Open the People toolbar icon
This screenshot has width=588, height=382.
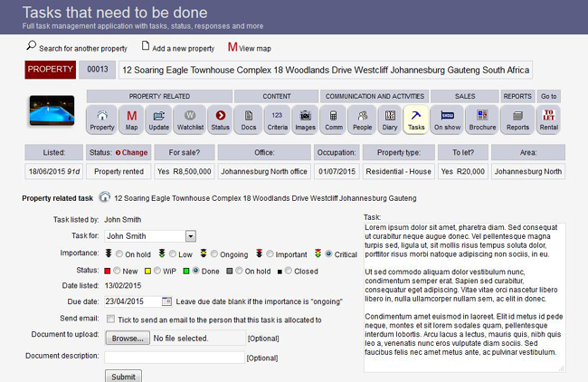click(x=362, y=119)
